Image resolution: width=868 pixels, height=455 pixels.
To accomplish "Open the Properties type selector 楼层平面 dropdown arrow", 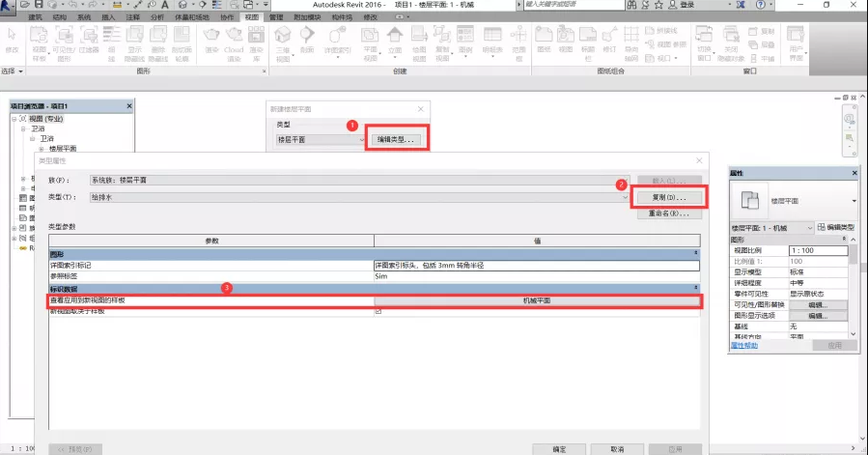I will (854, 201).
